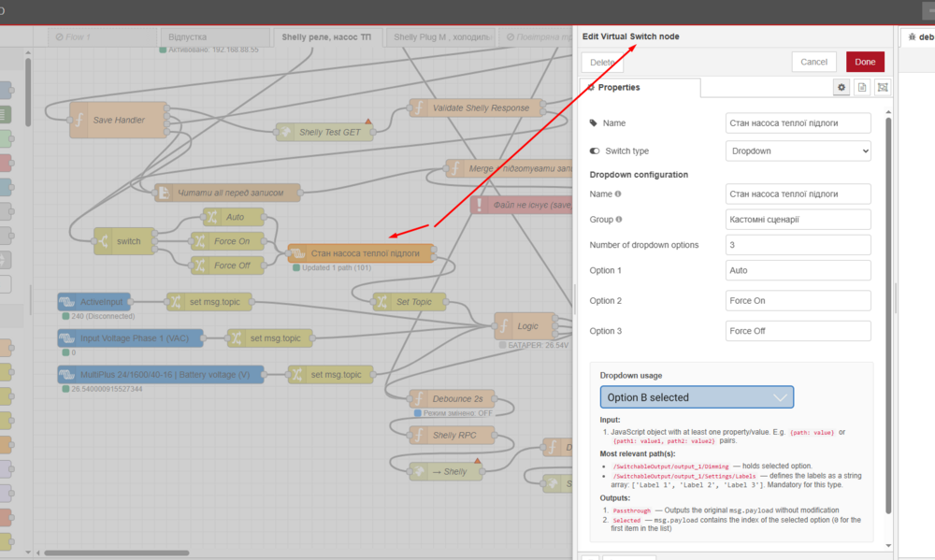Viewport: 935px width, 560px height.
Task: Open the Switch type dropdown
Action: tap(798, 151)
